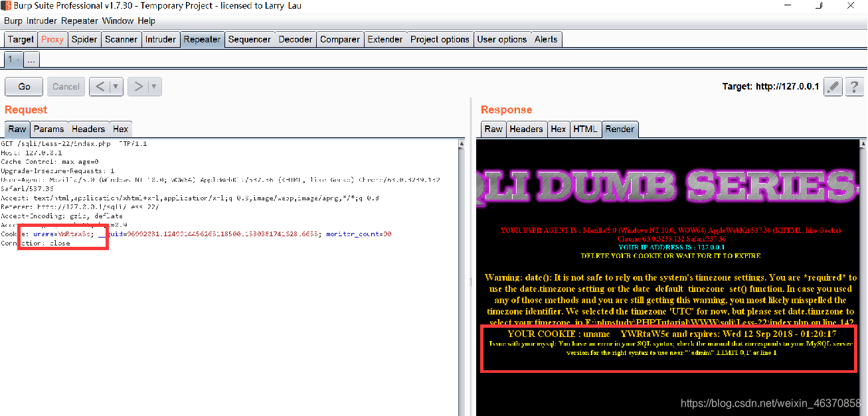Select the Response Raw tab

coord(493,129)
